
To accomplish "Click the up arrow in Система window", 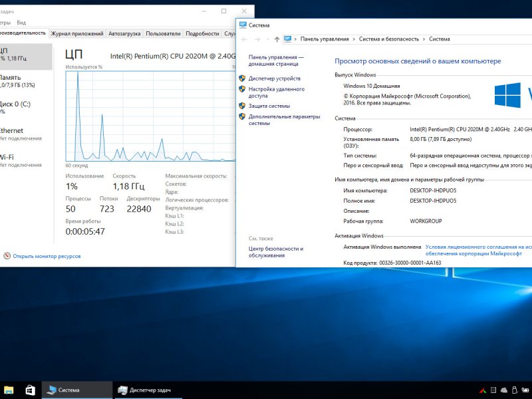I will [277, 39].
